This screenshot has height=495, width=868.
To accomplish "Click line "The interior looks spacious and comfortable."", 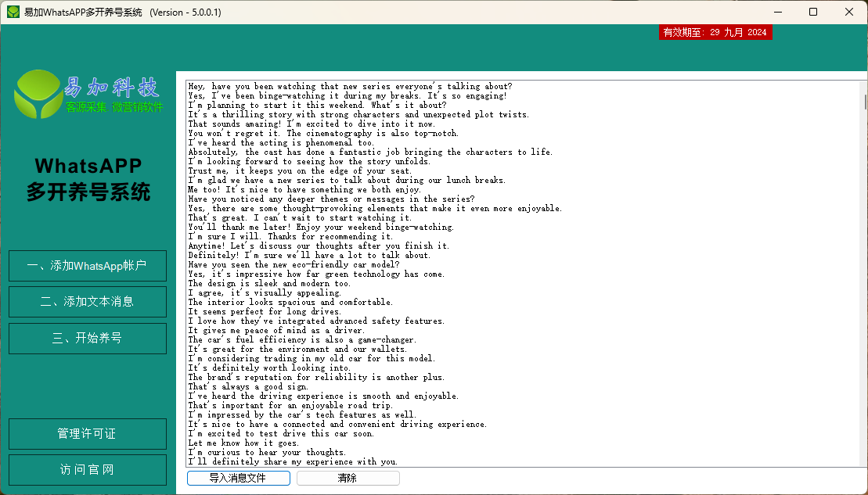I will (x=290, y=303).
